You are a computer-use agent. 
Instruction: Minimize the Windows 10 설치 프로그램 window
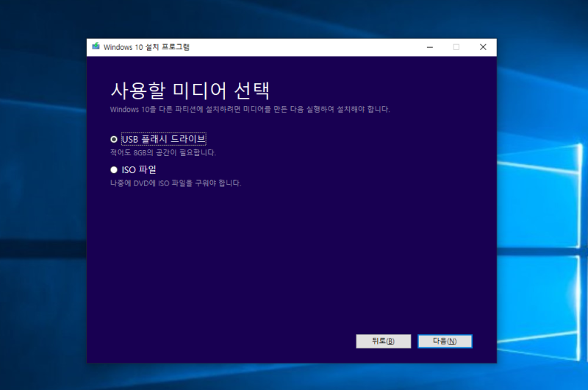pyautogui.click(x=430, y=47)
